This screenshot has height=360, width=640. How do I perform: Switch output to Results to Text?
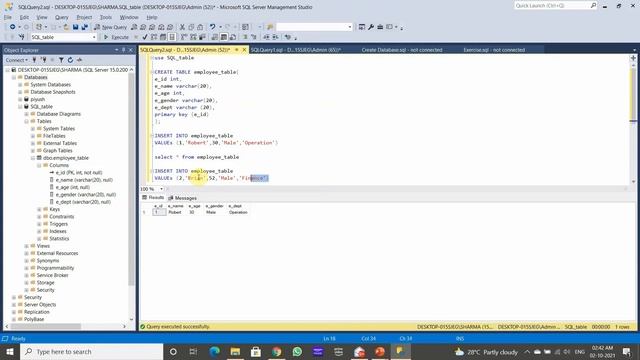215,37
